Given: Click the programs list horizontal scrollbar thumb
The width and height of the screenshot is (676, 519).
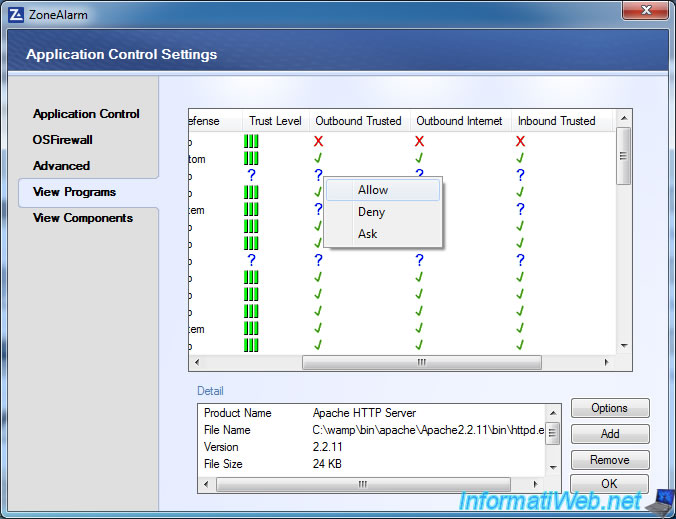Looking at the screenshot, I should click(x=422, y=362).
